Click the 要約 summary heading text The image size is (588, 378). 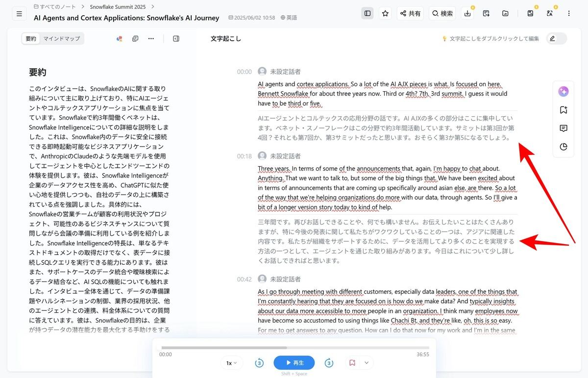pyautogui.click(x=38, y=72)
